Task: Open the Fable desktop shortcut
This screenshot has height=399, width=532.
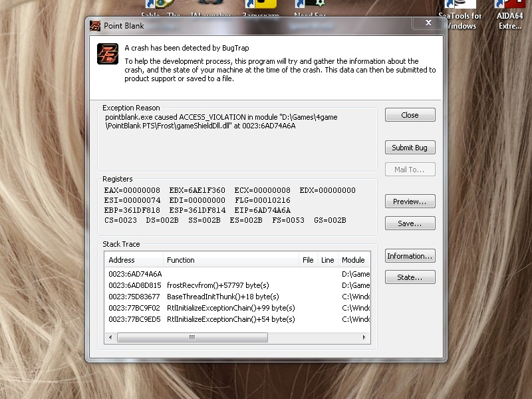Action: (160, 9)
